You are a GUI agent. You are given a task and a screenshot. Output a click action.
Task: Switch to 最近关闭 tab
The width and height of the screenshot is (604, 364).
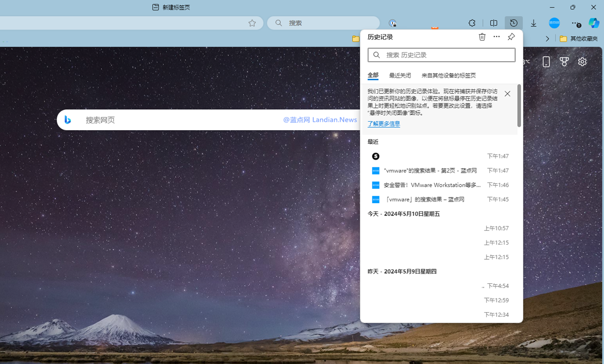tap(400, 75)
